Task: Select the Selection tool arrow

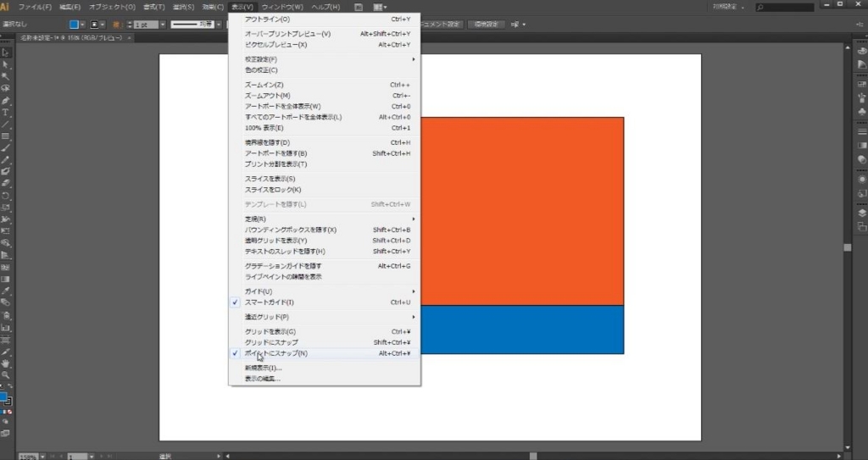Action: point(6,53)
